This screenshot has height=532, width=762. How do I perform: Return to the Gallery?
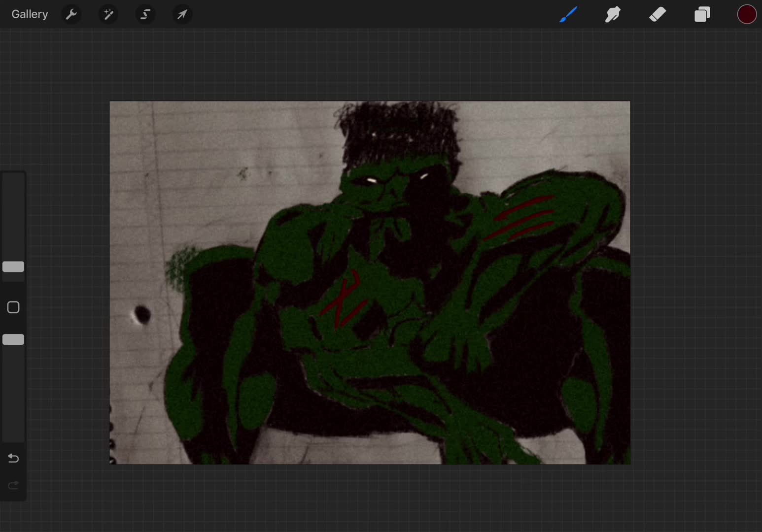[x=30, y=14]
